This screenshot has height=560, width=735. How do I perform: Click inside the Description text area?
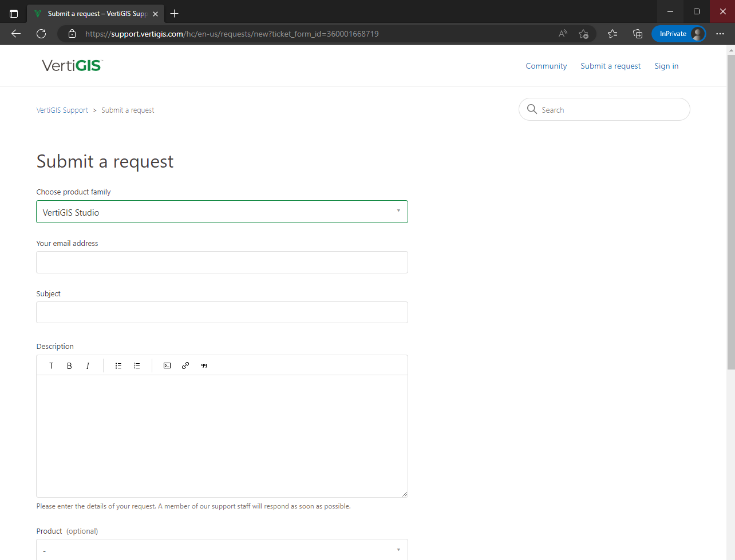point(222,436)
